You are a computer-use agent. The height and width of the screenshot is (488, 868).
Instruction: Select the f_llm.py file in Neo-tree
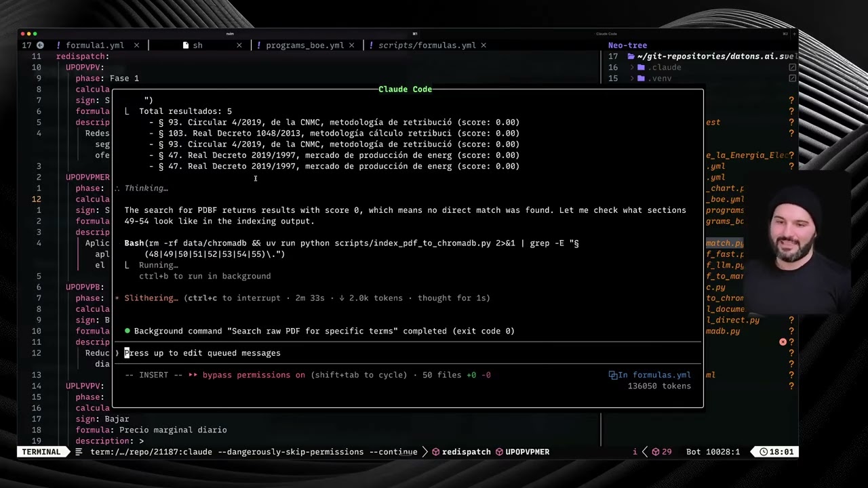point(724,265)
